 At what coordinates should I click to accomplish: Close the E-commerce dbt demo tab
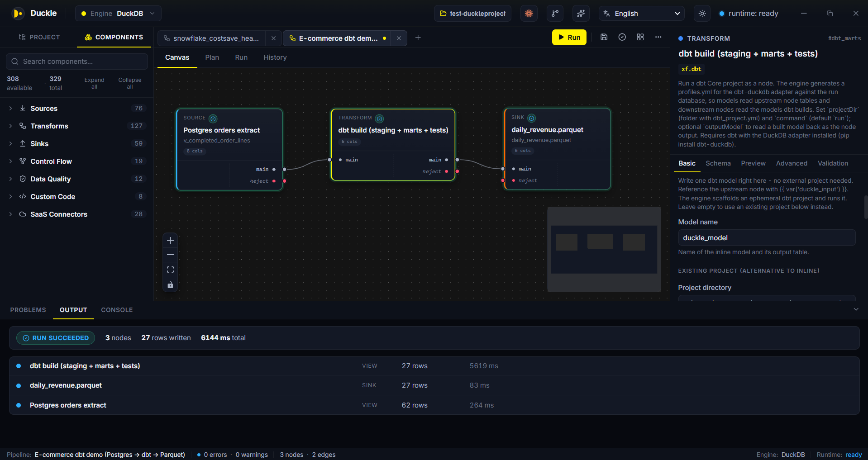(x=399, y=38)
